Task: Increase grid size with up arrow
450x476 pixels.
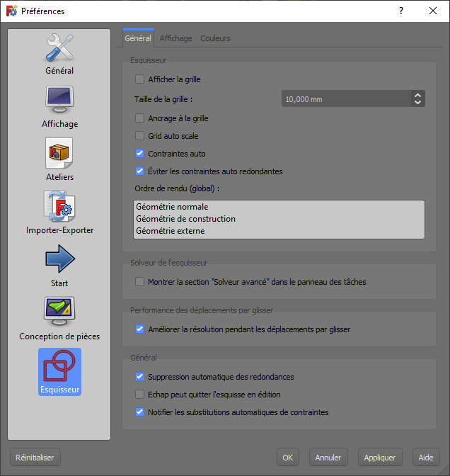Action: pos(417,96)
